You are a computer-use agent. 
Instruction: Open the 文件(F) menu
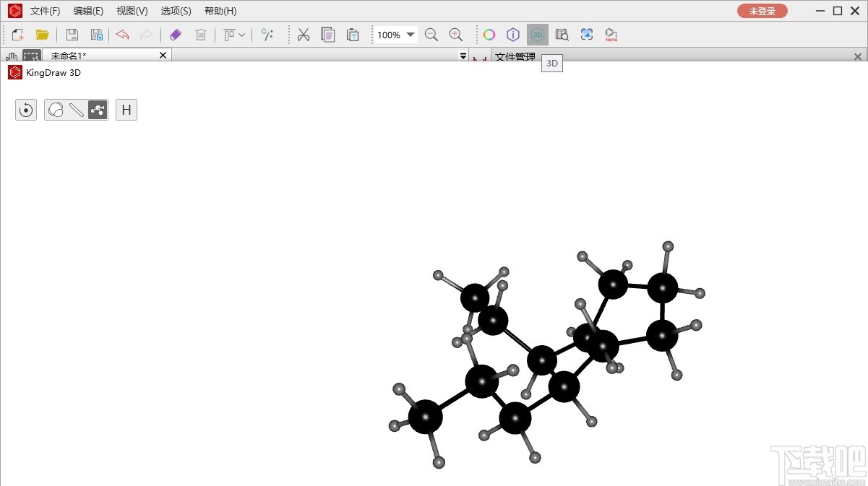coord(45,11)
